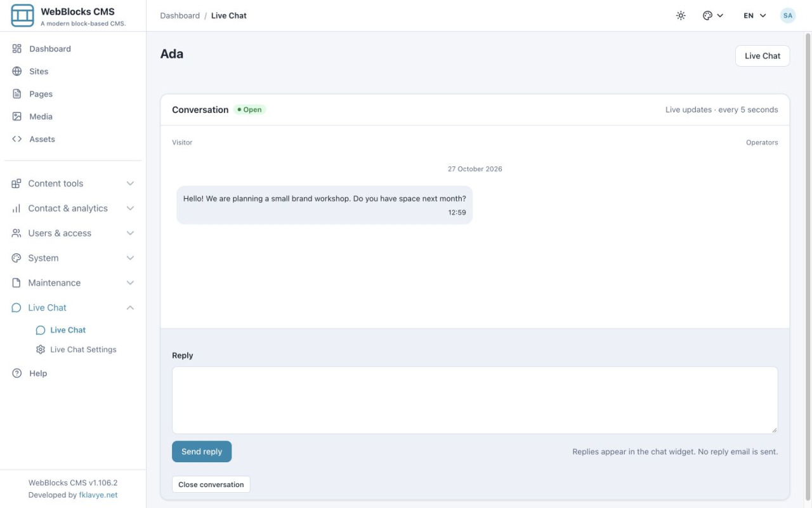The width and height of the screenshot is (812, 508).
Task: Click the System palette icon in sidebar
Action: [x=16, y=258]
